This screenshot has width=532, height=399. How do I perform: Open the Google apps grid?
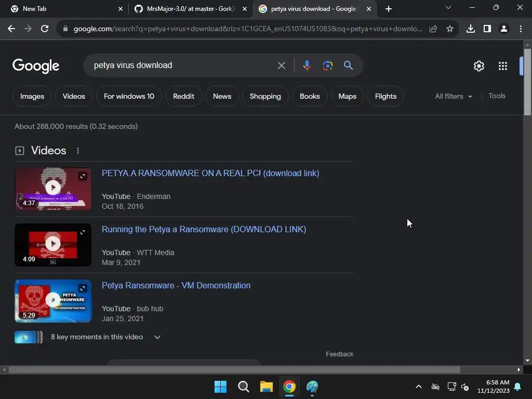tap(503, 66)
